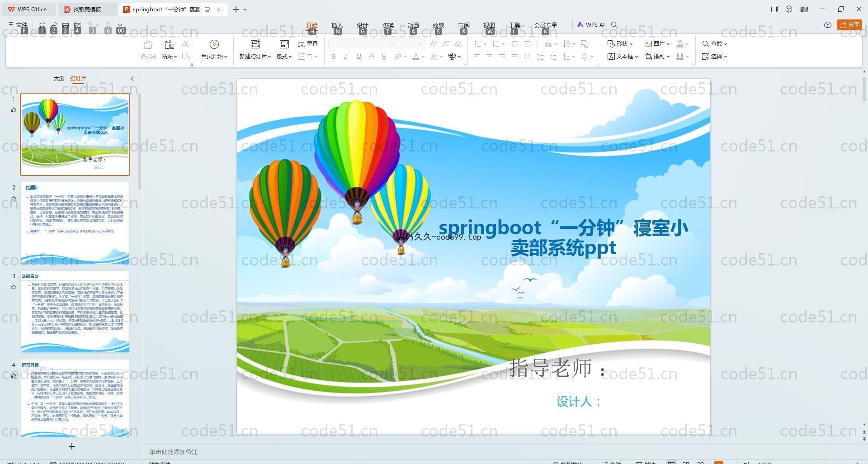The width and height of the screenshot is (868, 464).
Task: Toggle Strikethrough formatting
Action: [371, 57]
